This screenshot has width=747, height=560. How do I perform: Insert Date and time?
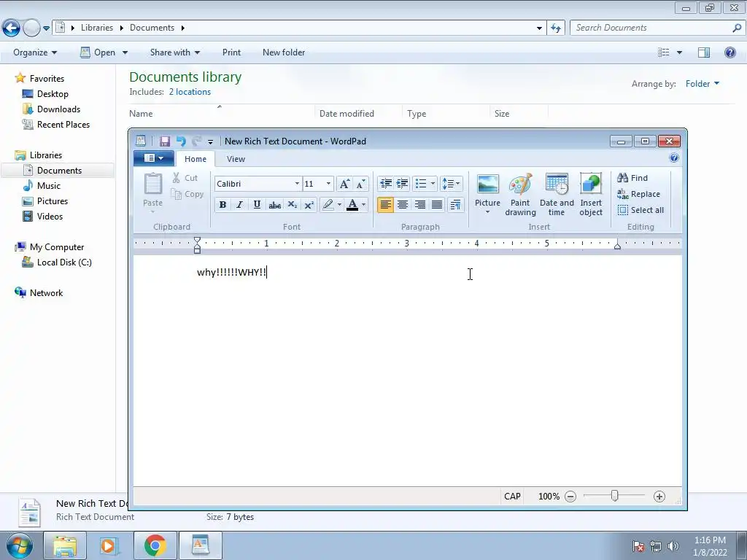point(557,194)
